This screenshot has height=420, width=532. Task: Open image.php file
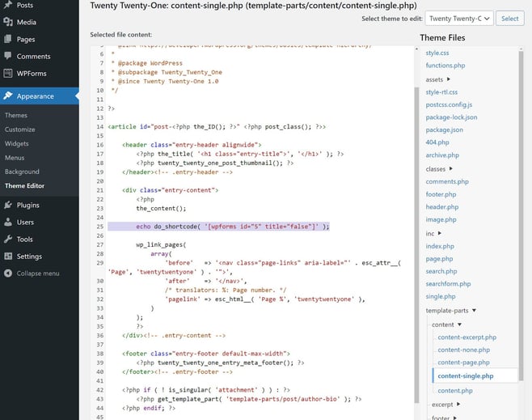pos(441,219)
